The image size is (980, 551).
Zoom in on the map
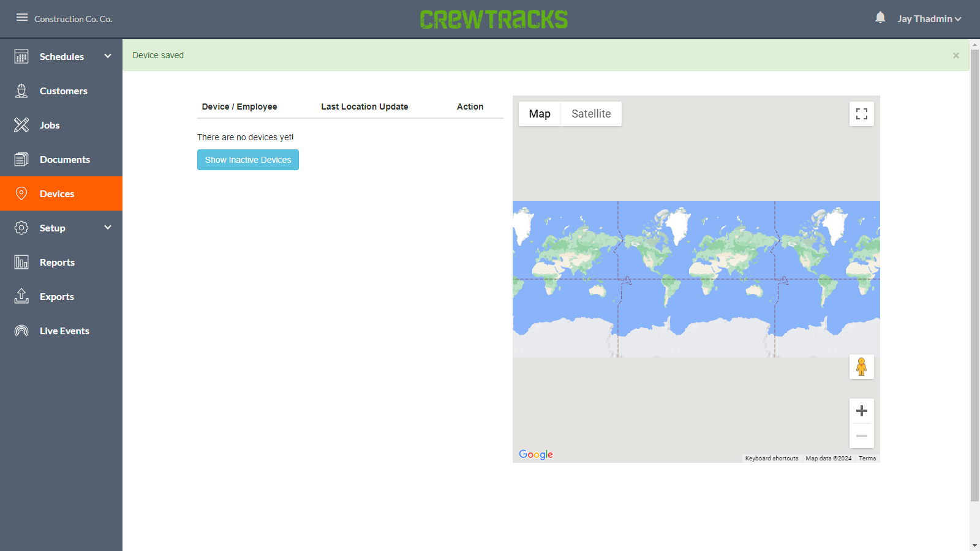click(862, 411)
